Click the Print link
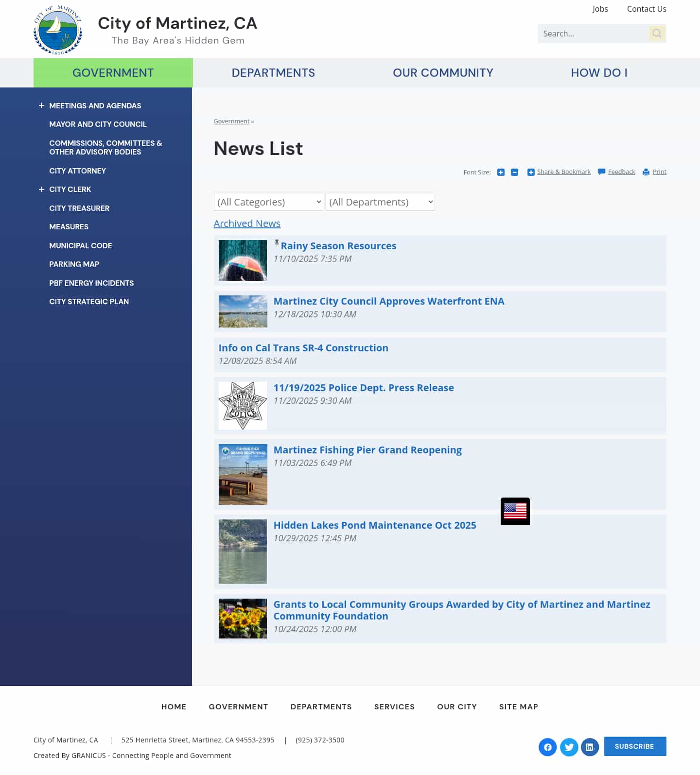 660,172
